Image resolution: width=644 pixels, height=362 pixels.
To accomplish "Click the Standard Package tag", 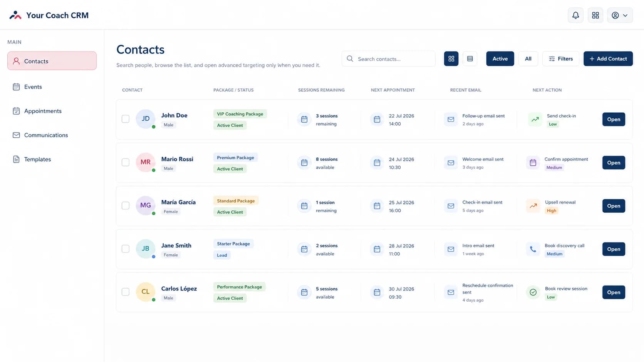I will click(236, 201).
